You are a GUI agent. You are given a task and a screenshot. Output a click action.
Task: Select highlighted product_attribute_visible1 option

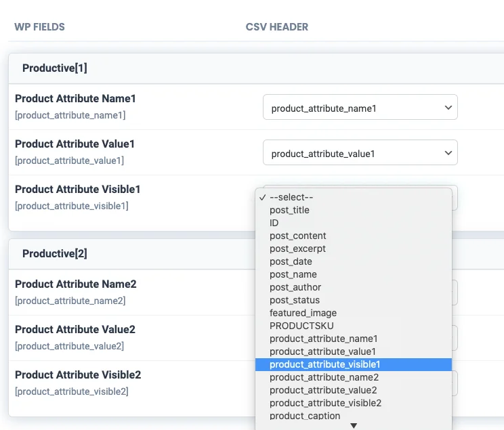click(x=325, y=364)
